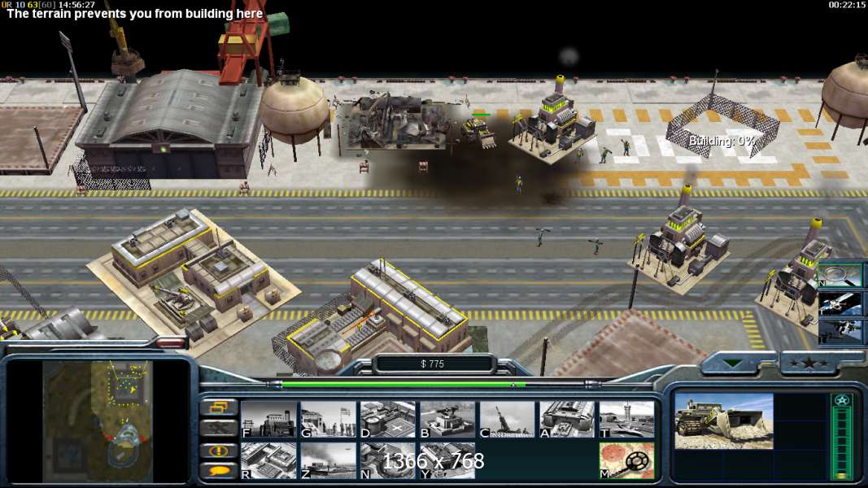Click the dozer unit portrait
The image size is (868, 488).
[724, 421]
